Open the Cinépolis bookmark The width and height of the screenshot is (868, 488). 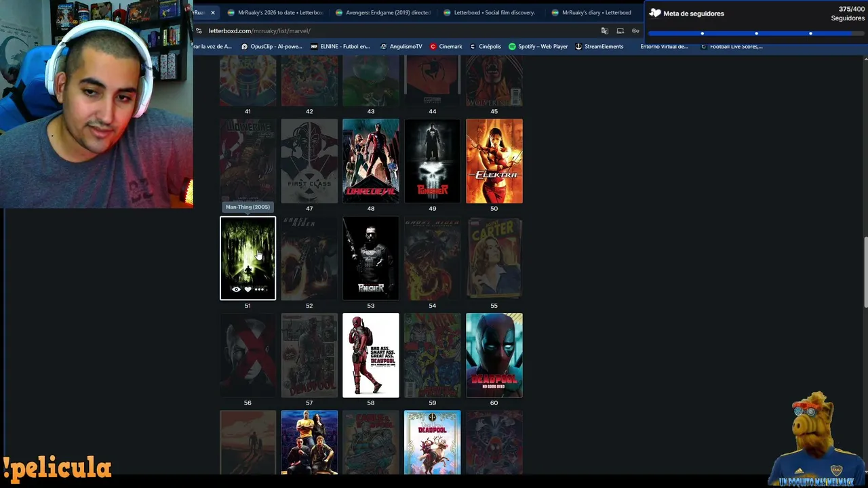(485, 47)
